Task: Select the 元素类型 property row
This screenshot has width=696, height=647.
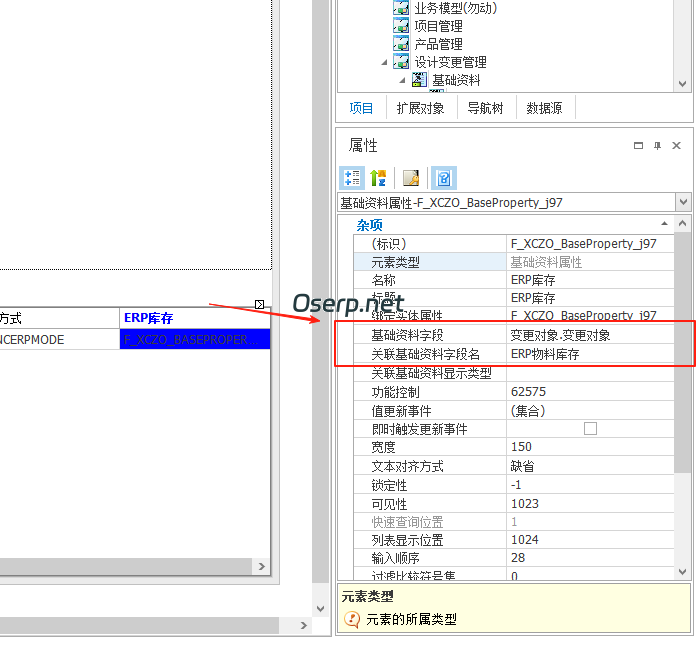Action: coord(514,262)
